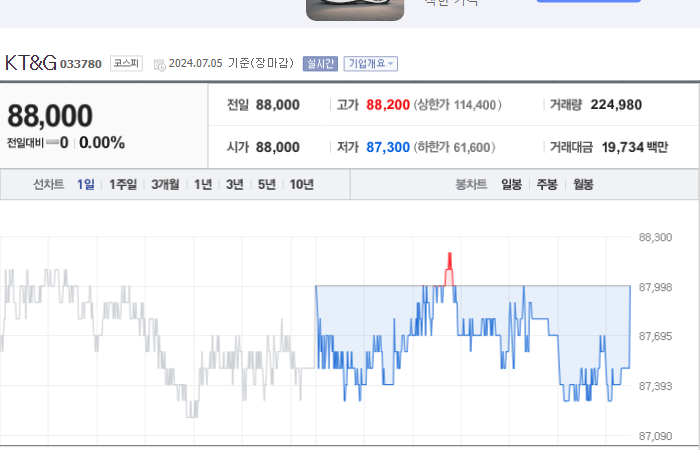
Task: Click the 거래대금 value 19,734
Action: pos(623,147)
